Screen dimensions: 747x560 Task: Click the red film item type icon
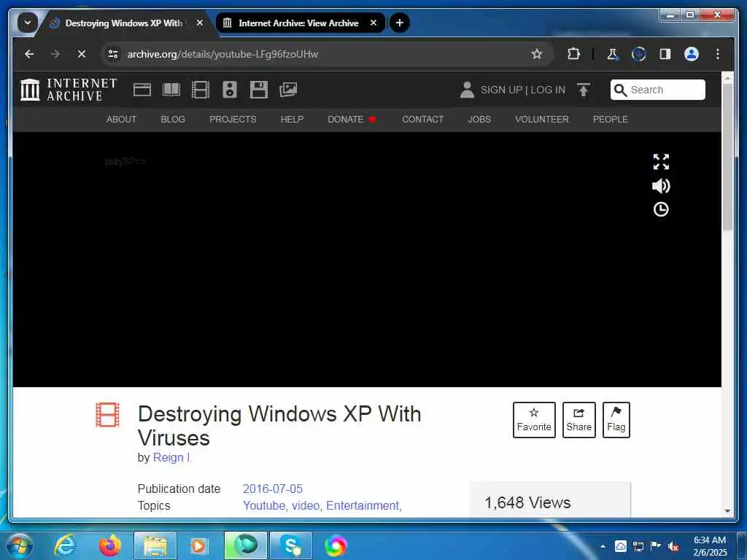pos(108,415)
